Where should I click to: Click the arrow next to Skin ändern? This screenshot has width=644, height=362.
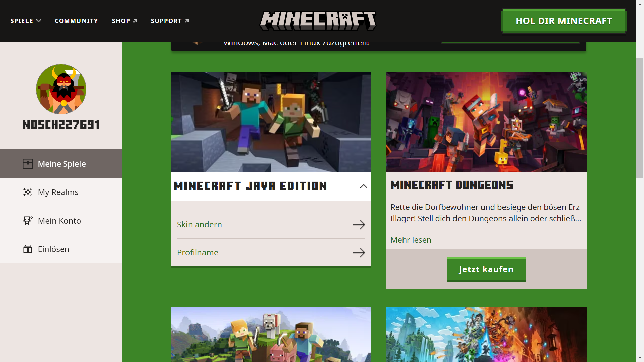coord(359,225)
